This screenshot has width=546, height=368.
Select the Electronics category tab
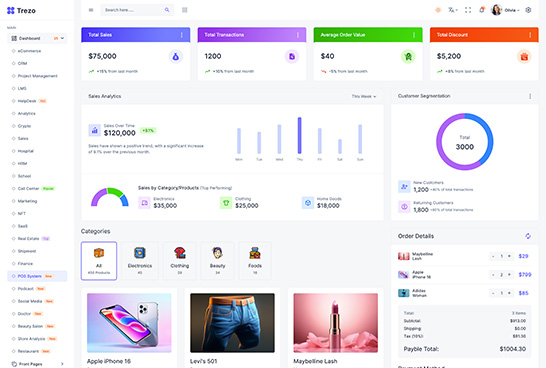click(x=140, y=261)
